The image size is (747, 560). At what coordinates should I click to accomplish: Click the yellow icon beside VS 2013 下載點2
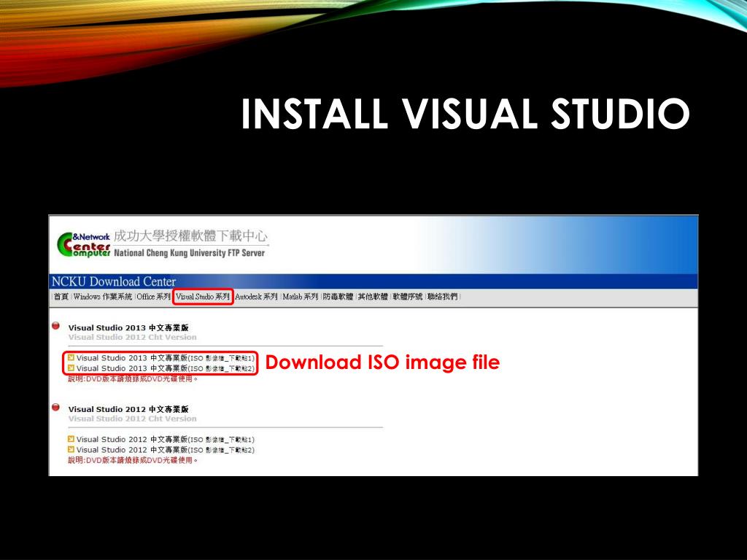click(71, 368)
